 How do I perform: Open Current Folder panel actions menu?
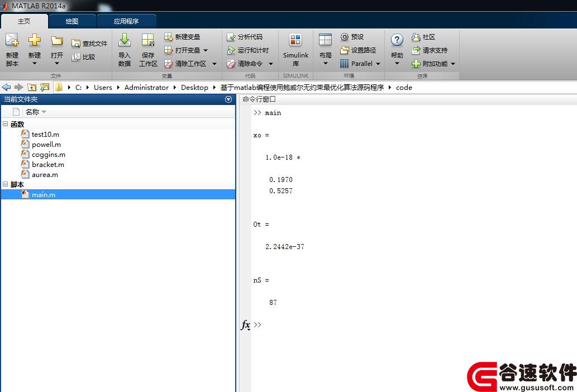tap(228, 99)
